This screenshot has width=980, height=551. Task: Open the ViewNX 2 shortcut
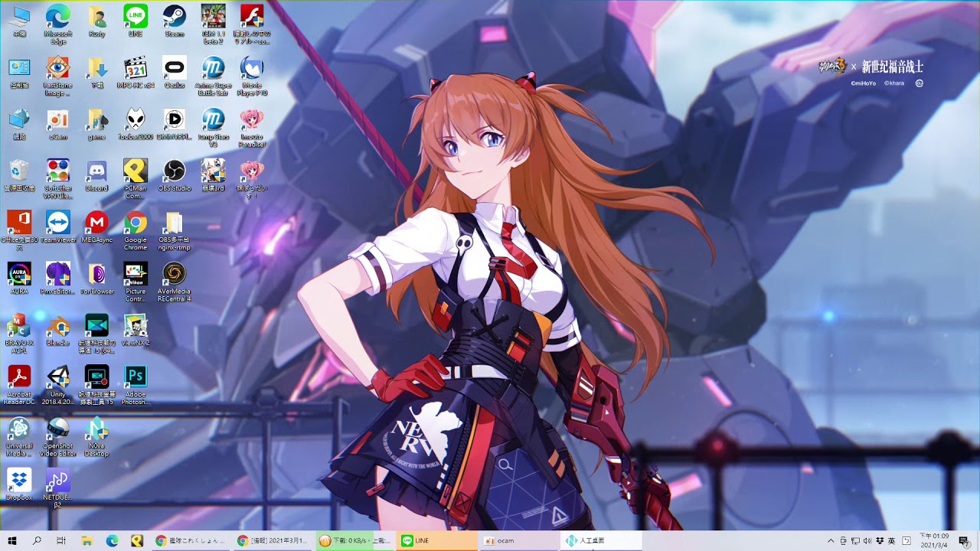coord(136,330)
